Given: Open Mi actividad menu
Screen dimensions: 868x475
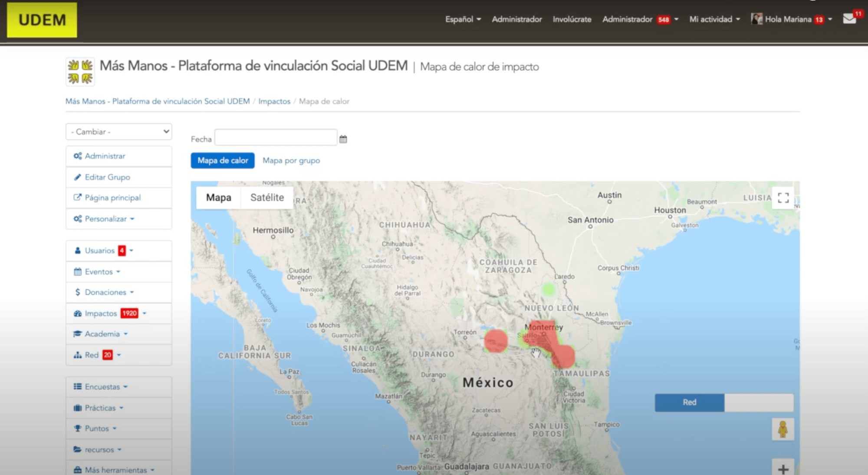Looking at the screenshot, I should click(715, 19).
